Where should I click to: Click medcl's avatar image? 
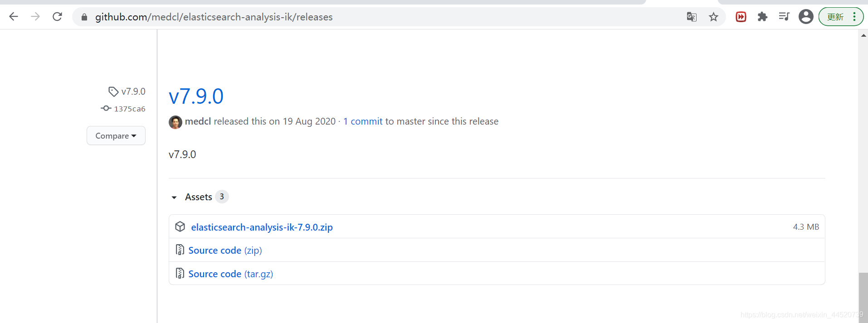[176, 122]
